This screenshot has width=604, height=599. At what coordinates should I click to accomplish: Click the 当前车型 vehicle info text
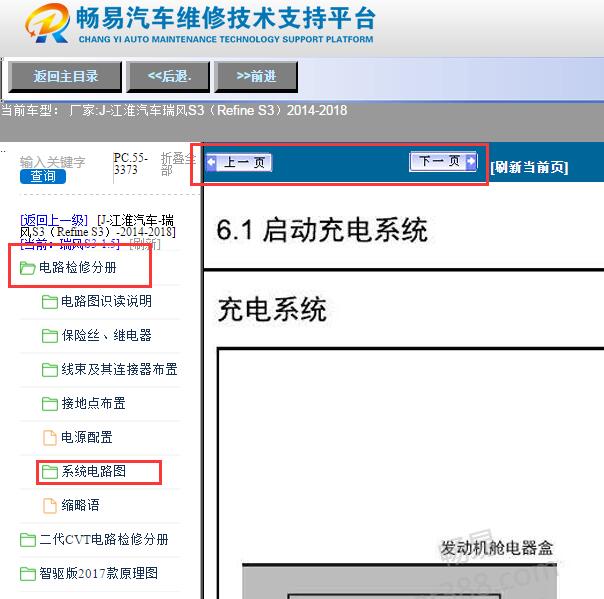coord(174,111)
